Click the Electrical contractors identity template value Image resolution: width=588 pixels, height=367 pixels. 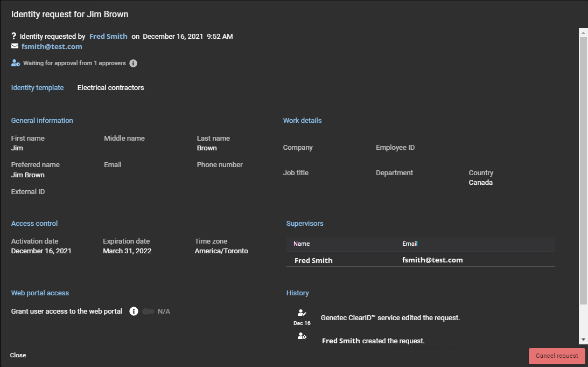(x=110, y=87)
